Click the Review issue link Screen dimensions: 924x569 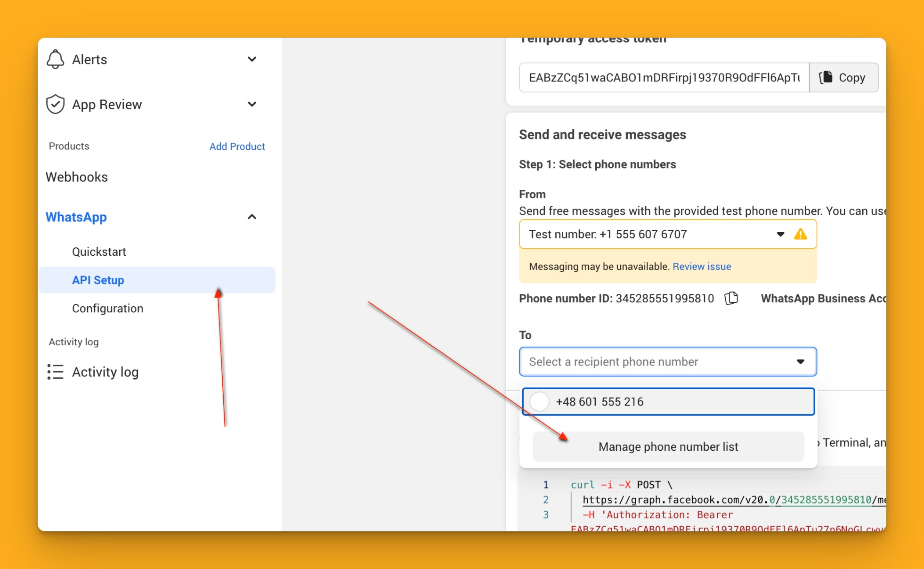701,267
